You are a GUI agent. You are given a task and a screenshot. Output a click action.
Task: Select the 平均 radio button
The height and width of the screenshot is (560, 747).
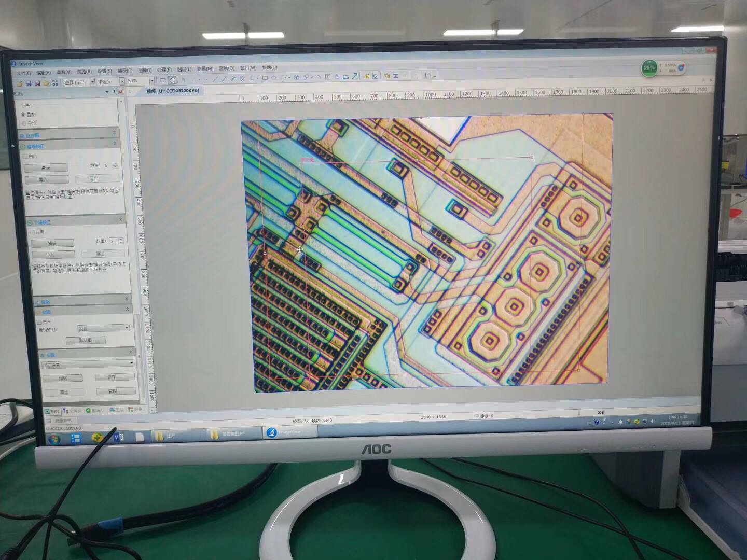(24, 123)
